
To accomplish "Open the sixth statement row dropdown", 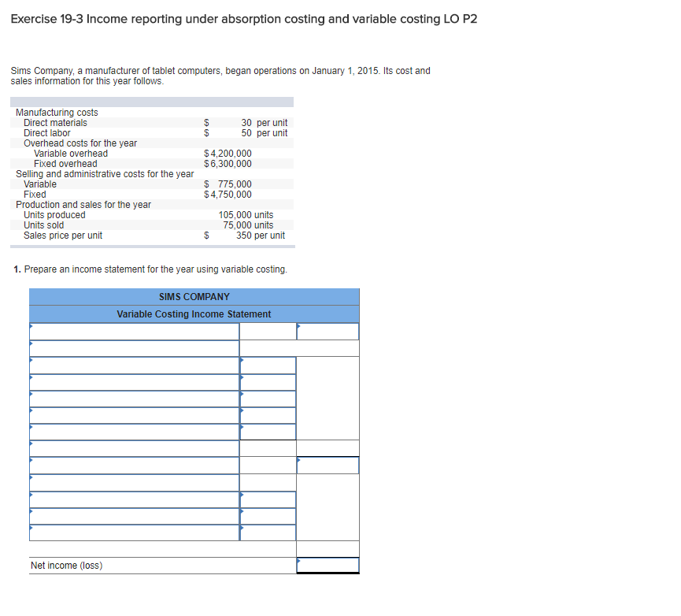I will tap(134, 416).
